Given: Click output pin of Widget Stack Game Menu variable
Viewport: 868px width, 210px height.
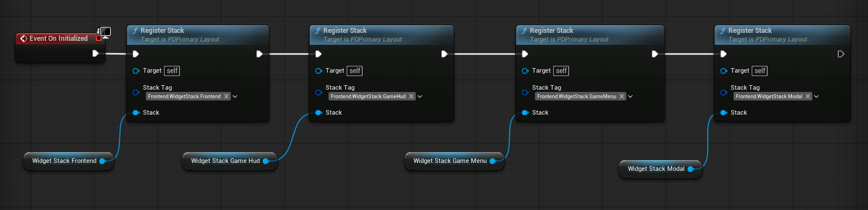Looking at the screenshot, I should pyautogui.click(x=492, y=161).
